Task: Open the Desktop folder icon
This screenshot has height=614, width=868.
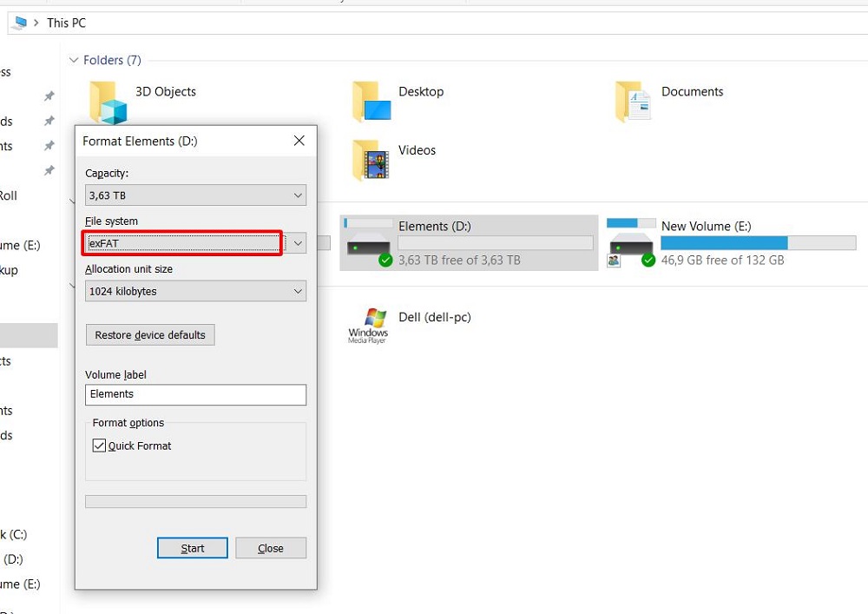Action: point(372,102)
